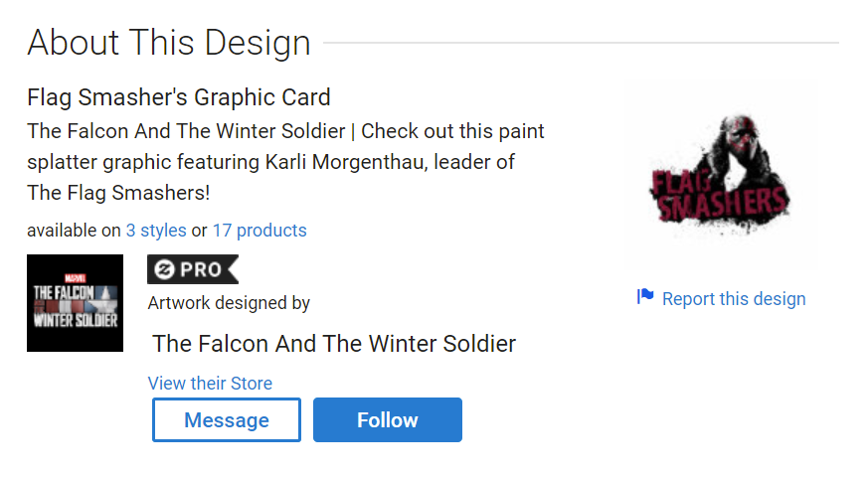
Task: Click the Report this design link
Action: pos(734,299)
